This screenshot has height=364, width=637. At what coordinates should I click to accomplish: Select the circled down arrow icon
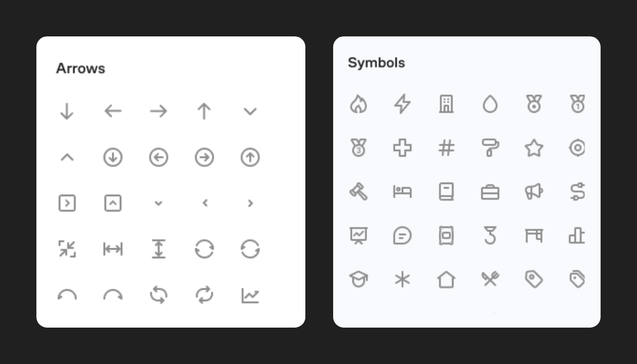coord(113,158)
